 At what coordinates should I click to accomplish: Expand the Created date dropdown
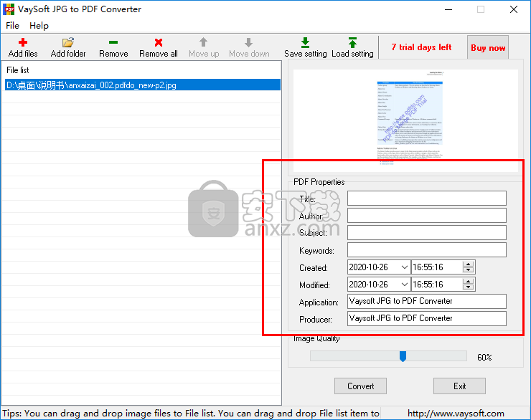pyautogui.click(x=404, y=267)
